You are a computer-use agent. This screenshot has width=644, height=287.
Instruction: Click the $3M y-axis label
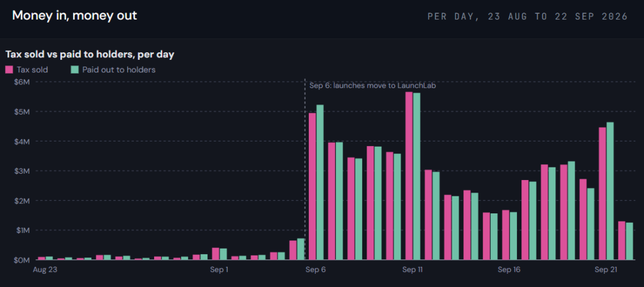23,171
